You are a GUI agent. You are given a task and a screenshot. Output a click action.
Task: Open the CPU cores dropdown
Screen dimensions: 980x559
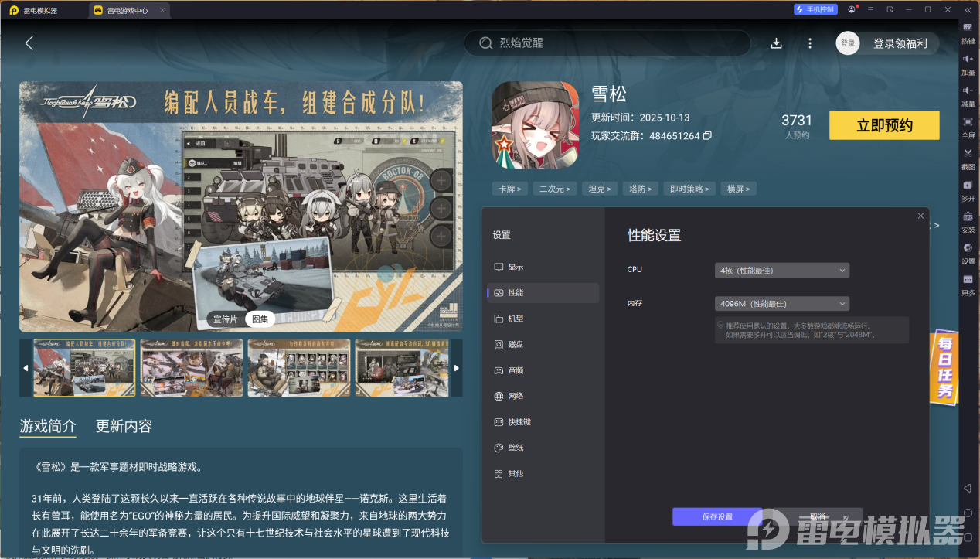(x=781, y=270)
